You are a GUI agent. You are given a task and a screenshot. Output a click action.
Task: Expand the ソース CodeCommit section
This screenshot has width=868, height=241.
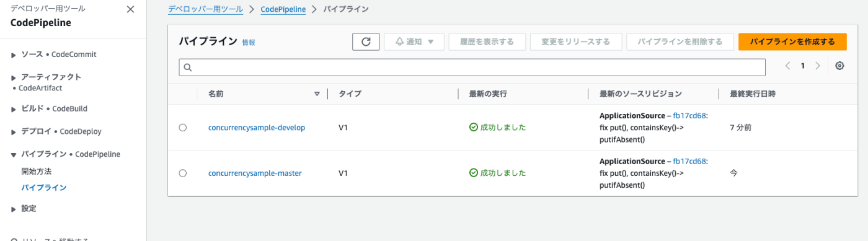pyautogui.click(x=54, y=55)
